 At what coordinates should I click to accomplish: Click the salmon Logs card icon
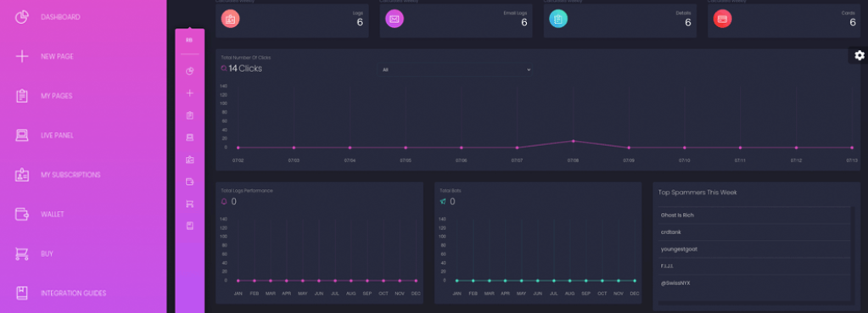coord(230,19)
